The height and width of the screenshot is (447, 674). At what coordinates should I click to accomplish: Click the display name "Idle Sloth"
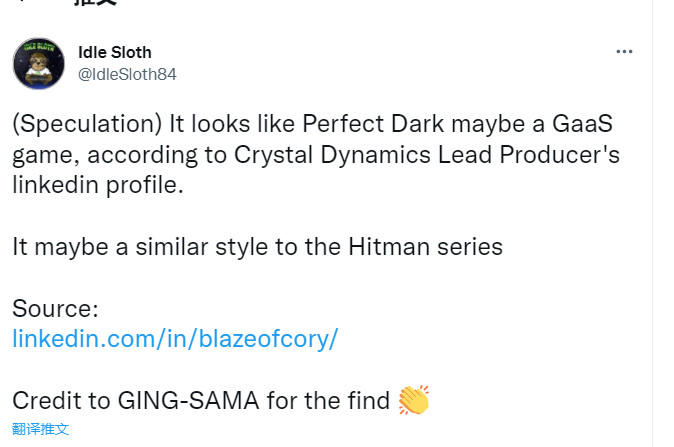tap(114, 52)
